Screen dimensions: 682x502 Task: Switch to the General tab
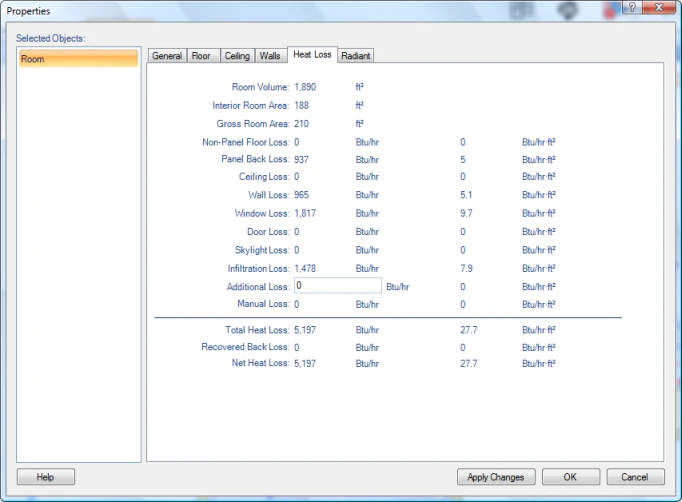167,56
